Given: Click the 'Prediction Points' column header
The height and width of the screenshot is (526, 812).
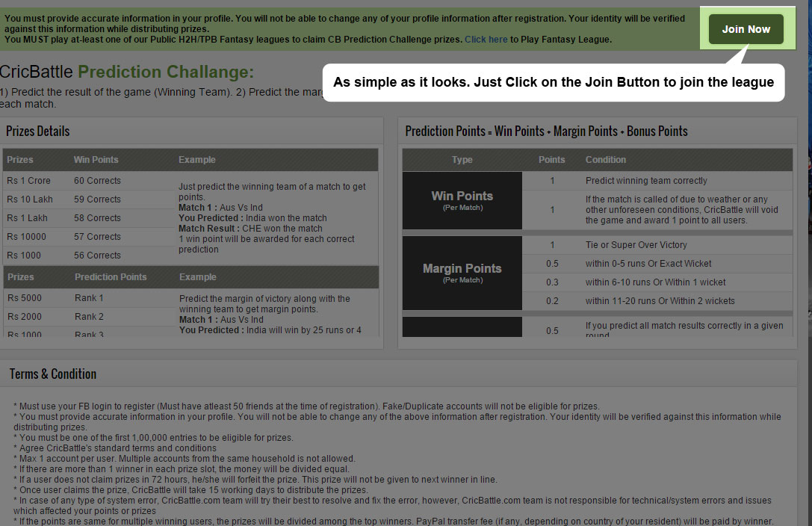Looking at the screenshot, I should point(111,277).
